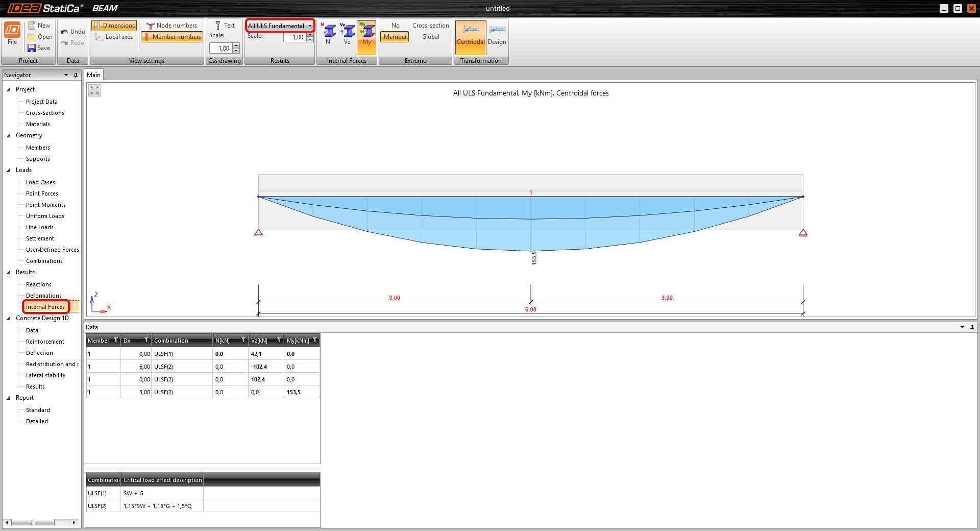Pin the Navigator panel
Screen dimensions: 980x531
76,75
